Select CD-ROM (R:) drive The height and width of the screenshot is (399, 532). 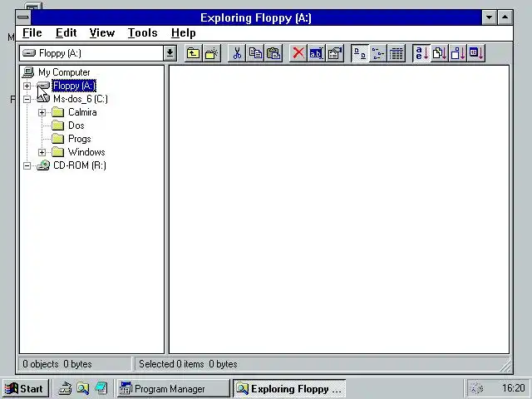pyautogui.click(x=80, y=165)
